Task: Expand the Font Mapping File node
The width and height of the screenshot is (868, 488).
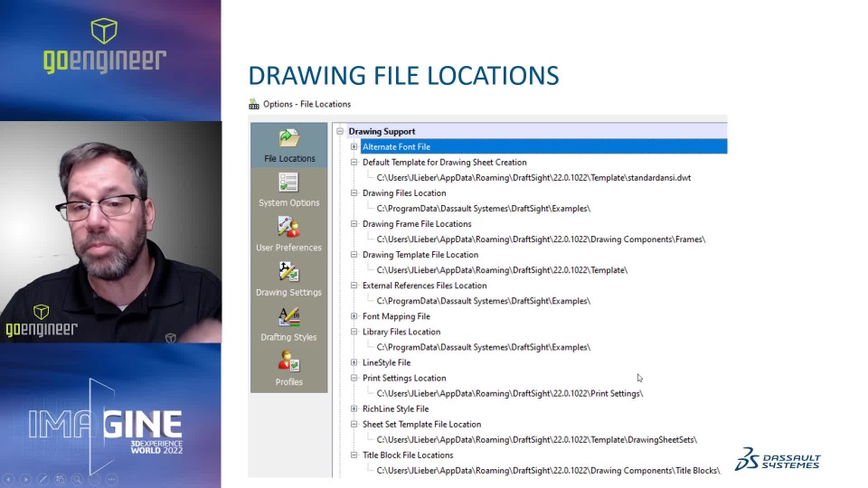Action: click(x=354, y=316)
